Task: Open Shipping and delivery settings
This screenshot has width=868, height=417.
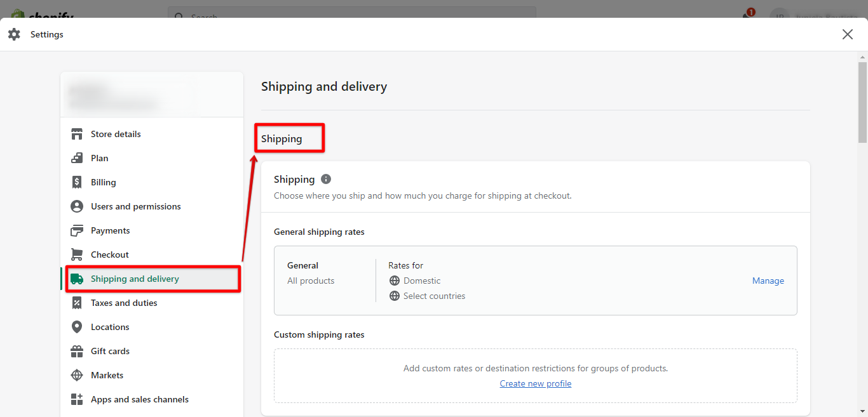Action: click(135, 279)
